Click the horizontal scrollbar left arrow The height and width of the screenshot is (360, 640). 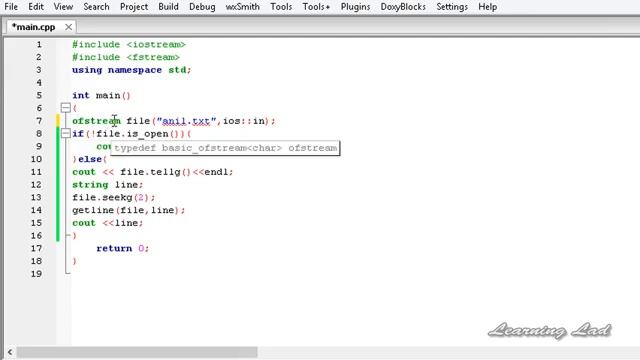(10, 352)
